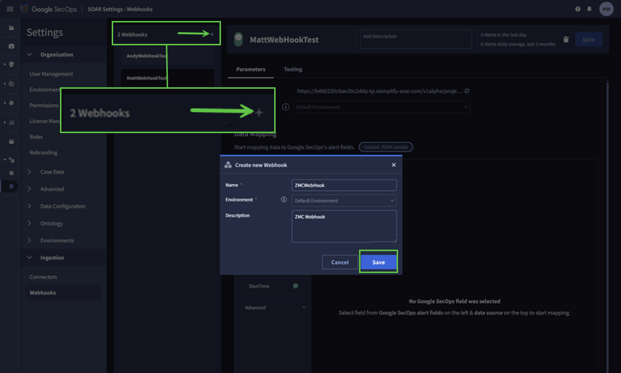Open the shield icon in left rail
The width and height of the screenshot is (621, 373).
11,64
